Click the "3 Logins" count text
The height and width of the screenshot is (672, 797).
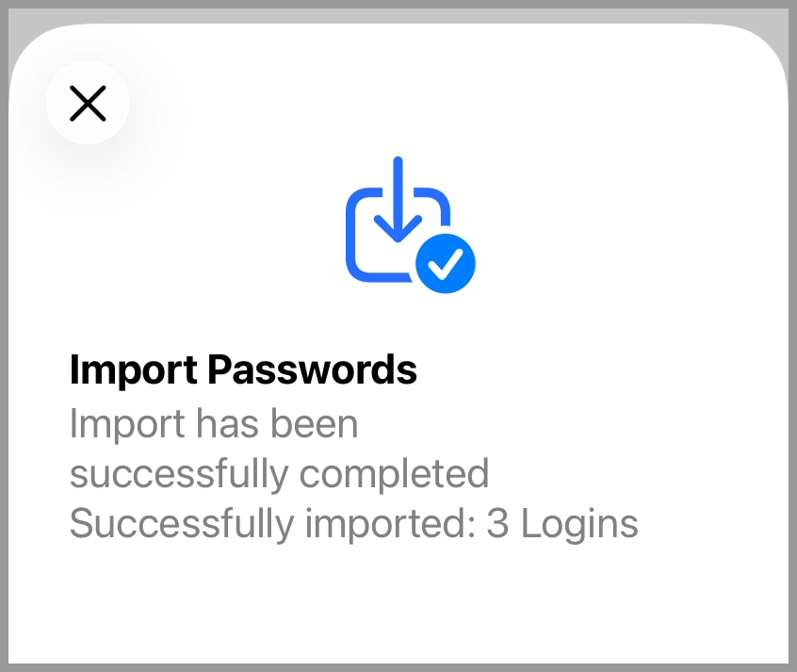point(562,524)
